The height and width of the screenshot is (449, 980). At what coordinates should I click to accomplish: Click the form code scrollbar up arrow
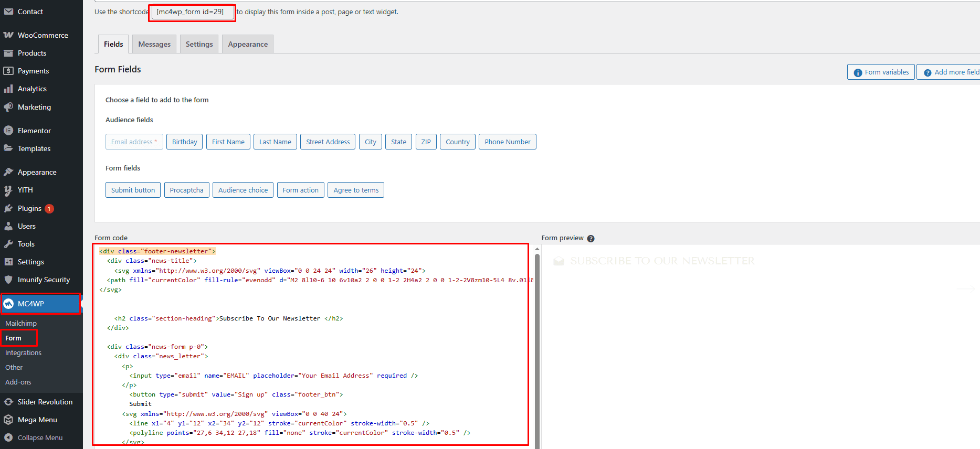(537, 249)
